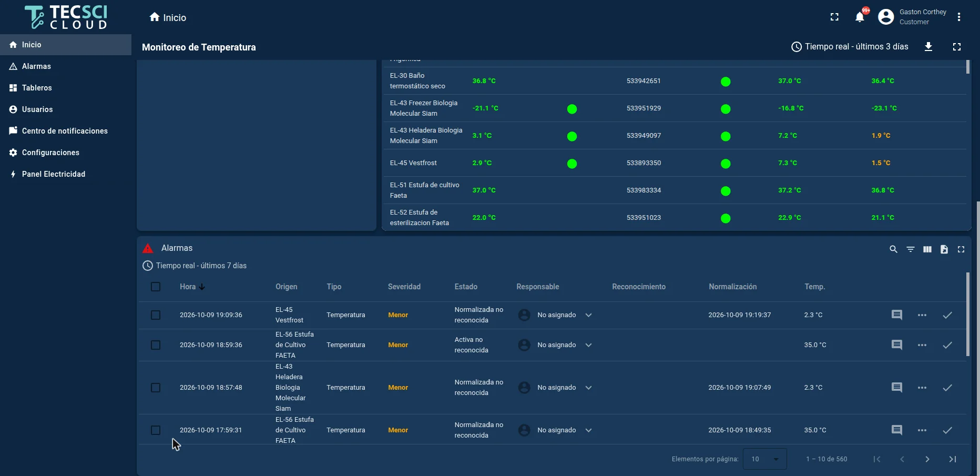Click the home icon in the breadcrumb

click(x=155, y=17)
